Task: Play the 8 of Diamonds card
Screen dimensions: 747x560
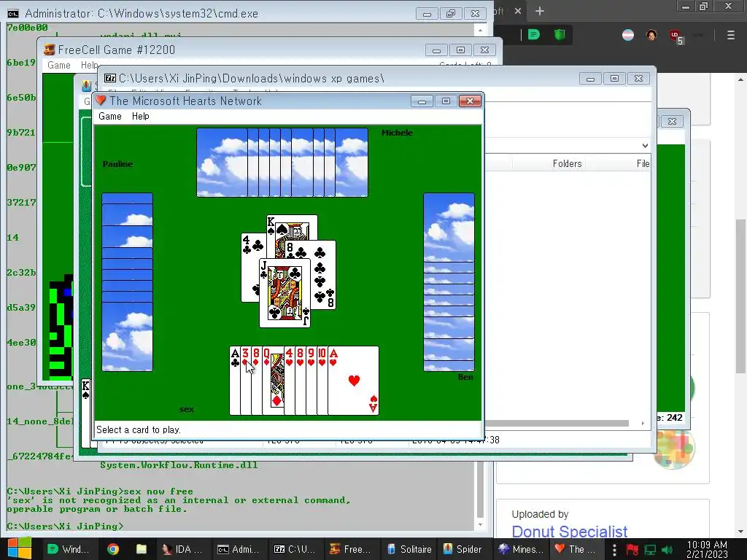Action: pos(257,380)
